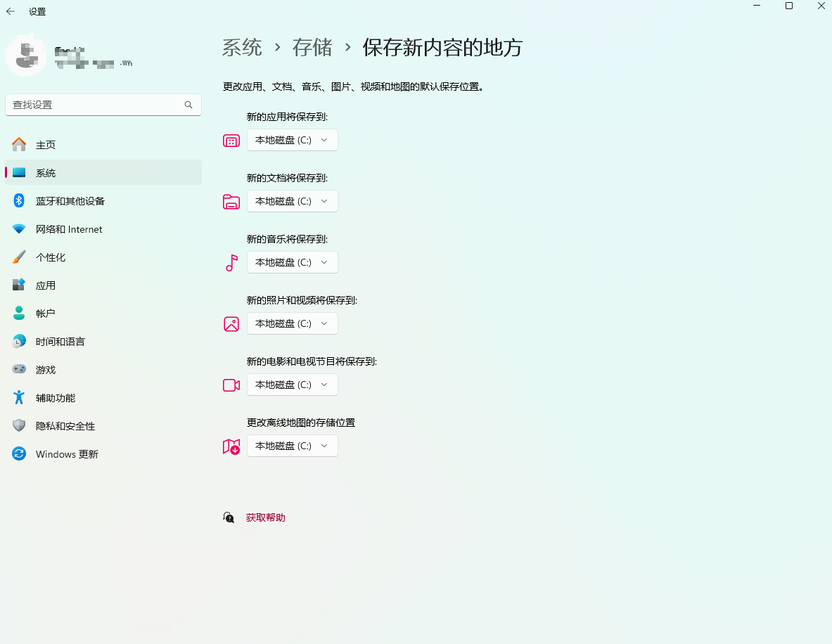Image resolution: width=832 pixels, height=644 pixels.
Task: Click the accessibility figure icon
Action: pyautogui.click(x=19, y=397)
